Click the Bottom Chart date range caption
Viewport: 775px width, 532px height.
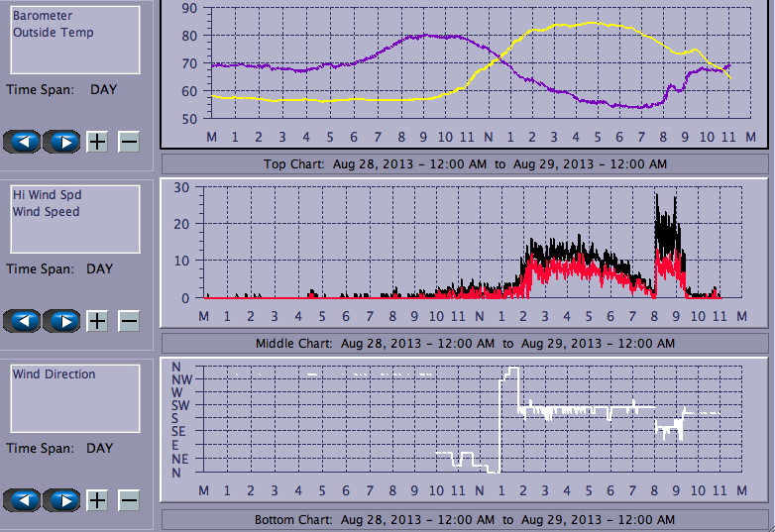click(464, 520)
